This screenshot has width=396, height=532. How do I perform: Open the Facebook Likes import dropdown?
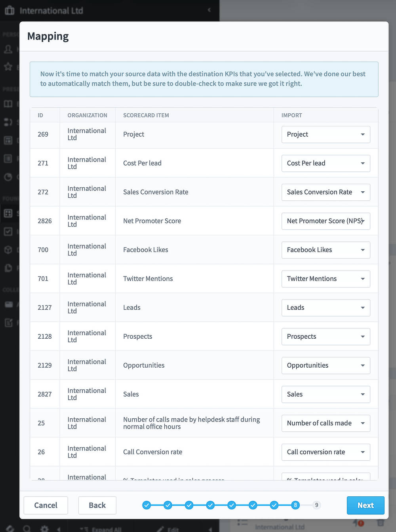326,250
